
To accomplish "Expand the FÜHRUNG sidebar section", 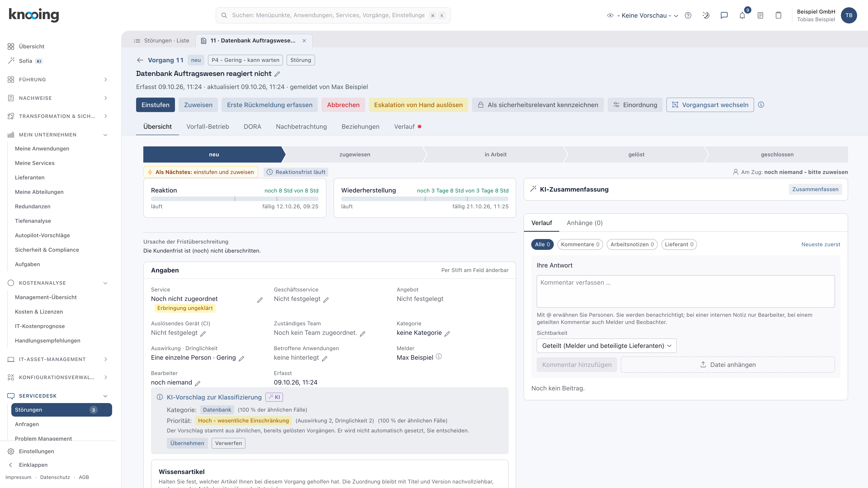I will [x=58, y=80].
